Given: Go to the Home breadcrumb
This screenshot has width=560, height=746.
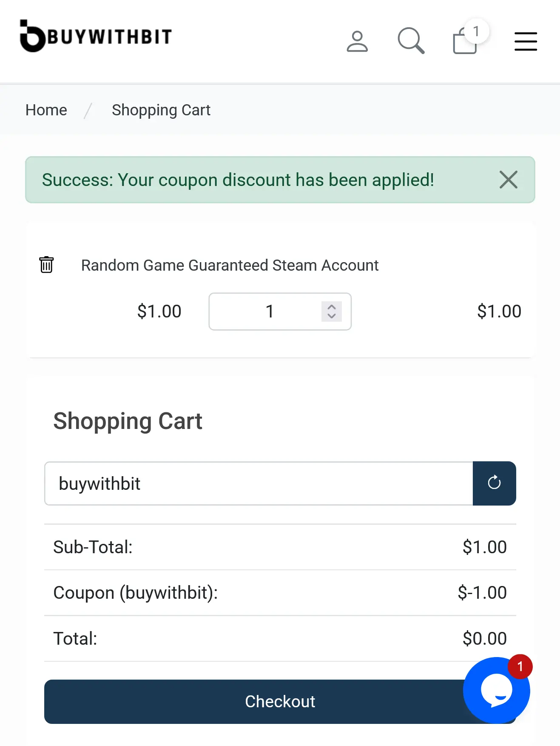Looking at the screenshot, I should pyautogui.click(x=46, y=110).
